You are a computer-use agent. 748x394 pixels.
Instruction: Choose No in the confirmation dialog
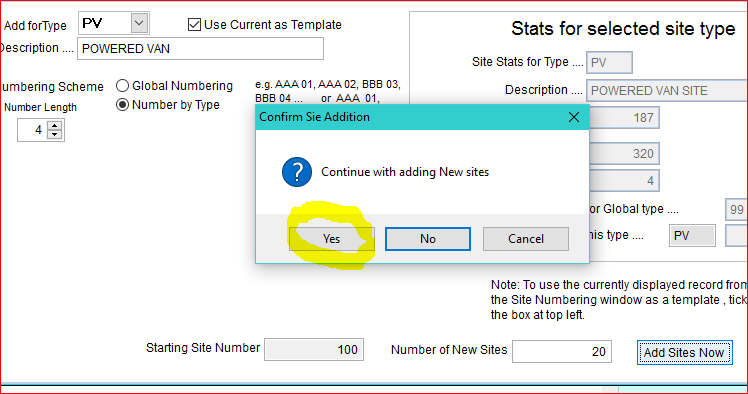point(428,238)
